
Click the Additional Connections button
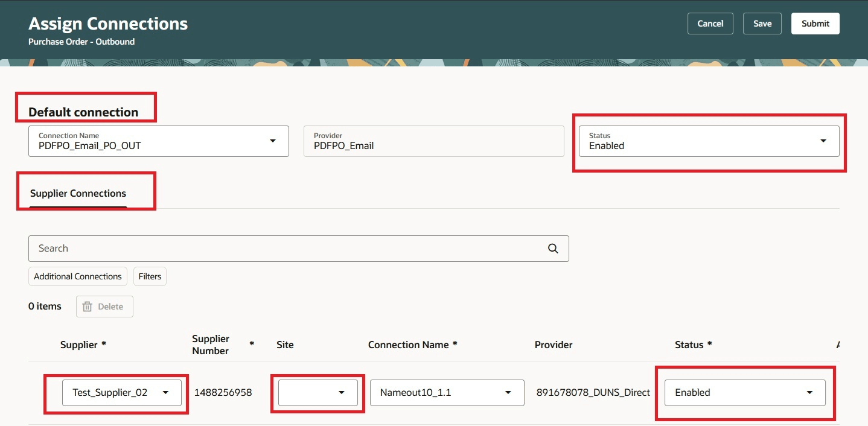tap(77, 276)
